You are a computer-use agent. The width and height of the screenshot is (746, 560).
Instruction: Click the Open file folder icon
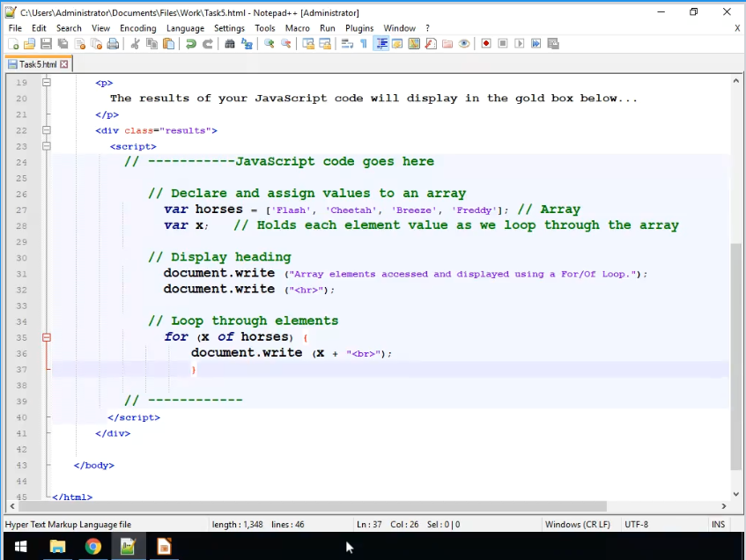pos(29,44)
